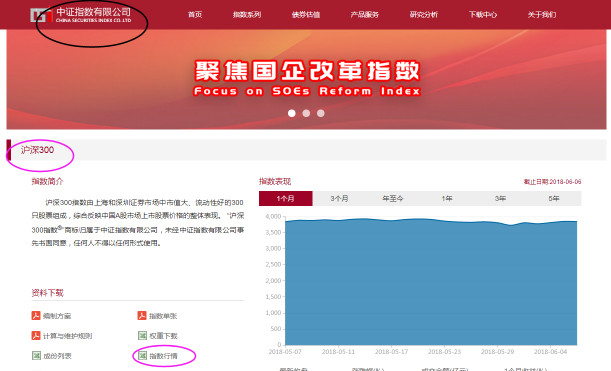Switch chart to the 3年 tab

pyautogui.click(x=500, y=198)
